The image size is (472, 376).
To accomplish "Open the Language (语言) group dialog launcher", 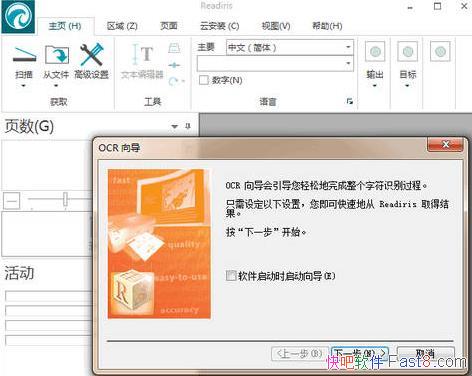I will pyautogui.click(x=349, y=101).
